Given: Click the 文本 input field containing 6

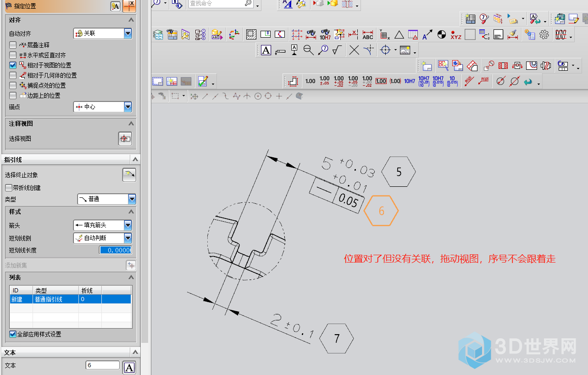Looking at the screenshot, I should point(103,365).
